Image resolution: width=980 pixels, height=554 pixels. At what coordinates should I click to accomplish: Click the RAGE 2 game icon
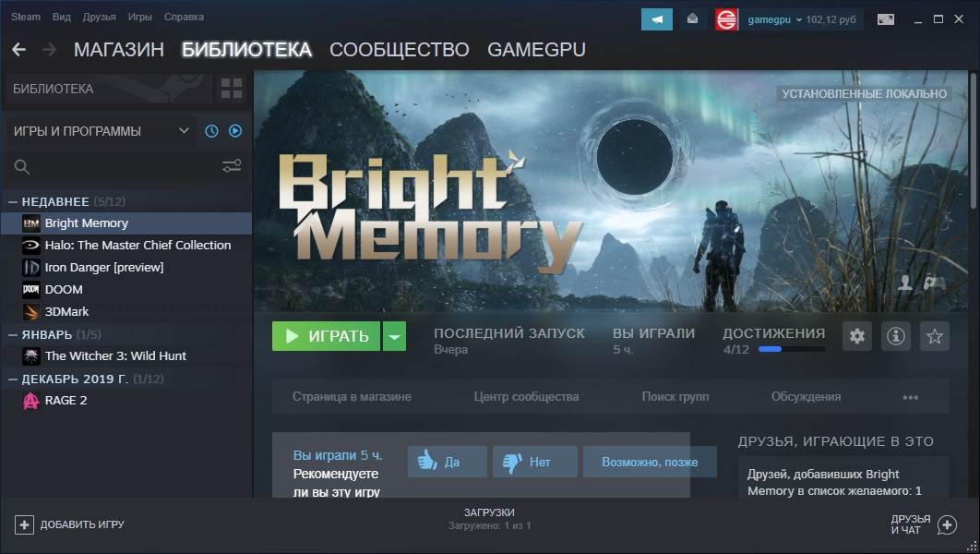[x=30, y=400]
